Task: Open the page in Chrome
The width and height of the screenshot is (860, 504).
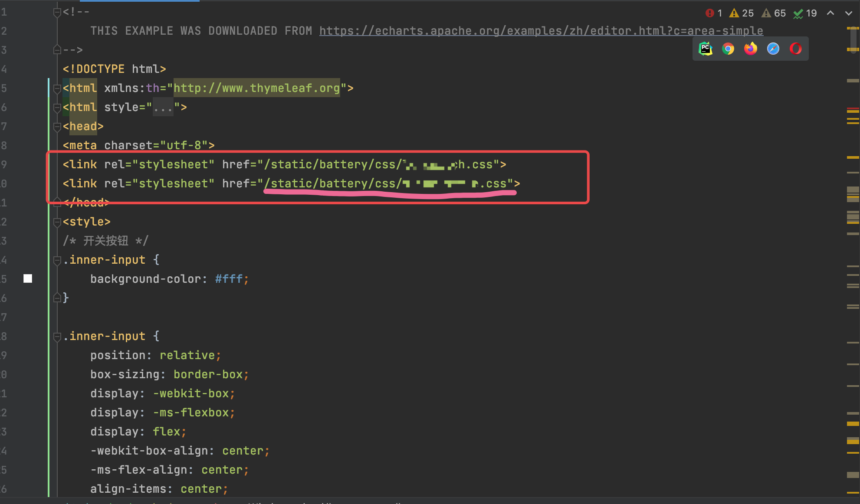Action: [728, 49]
